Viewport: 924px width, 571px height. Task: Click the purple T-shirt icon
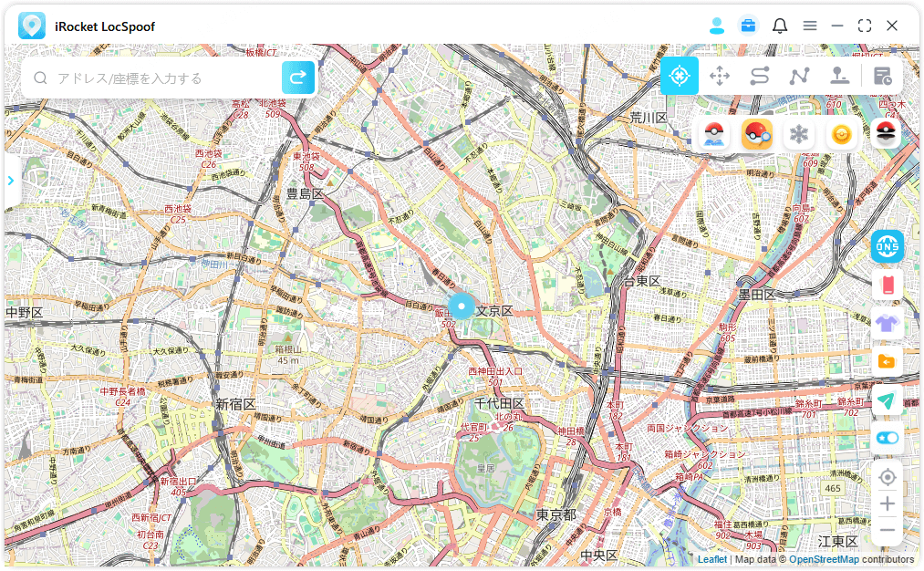[888, 323]
